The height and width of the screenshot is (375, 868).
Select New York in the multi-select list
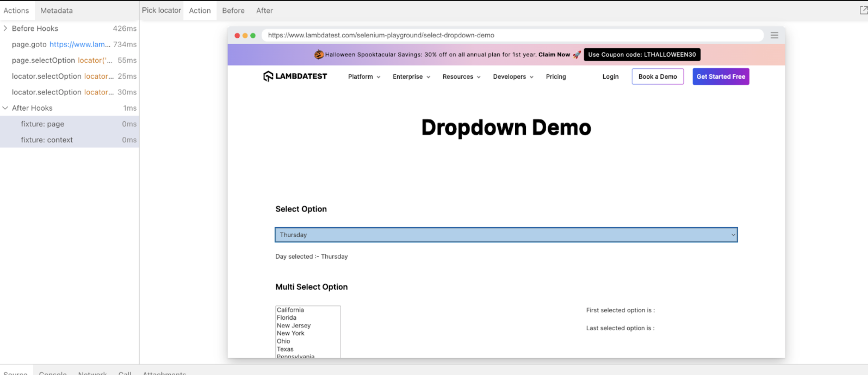290,333
